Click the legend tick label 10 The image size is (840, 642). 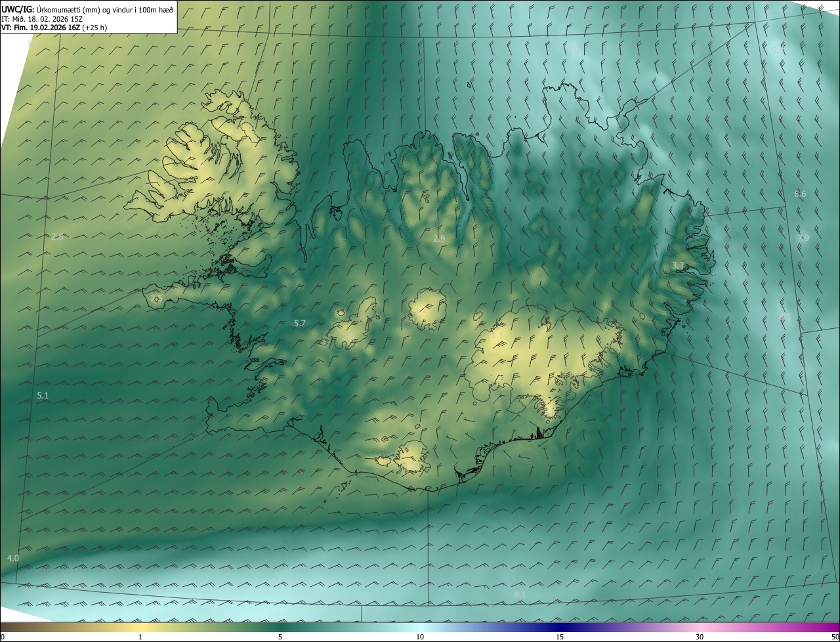click(x=420, y=637)
